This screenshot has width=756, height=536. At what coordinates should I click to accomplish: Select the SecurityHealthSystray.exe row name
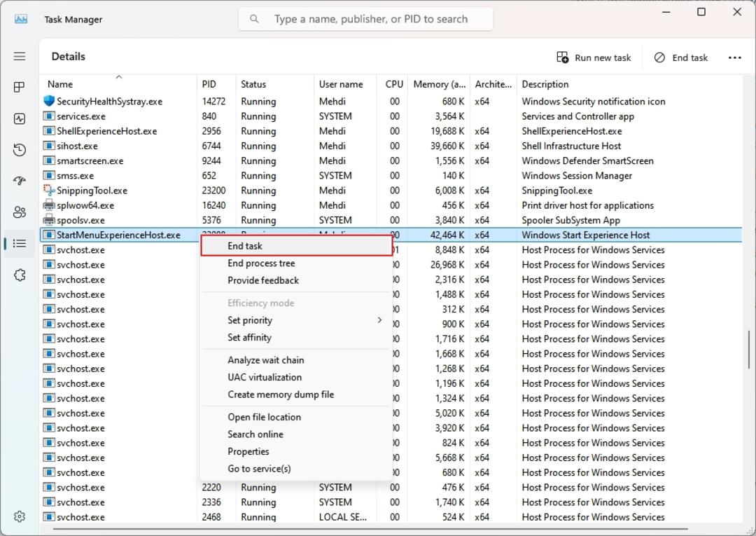pyautogui.click(x=109, y=102)
